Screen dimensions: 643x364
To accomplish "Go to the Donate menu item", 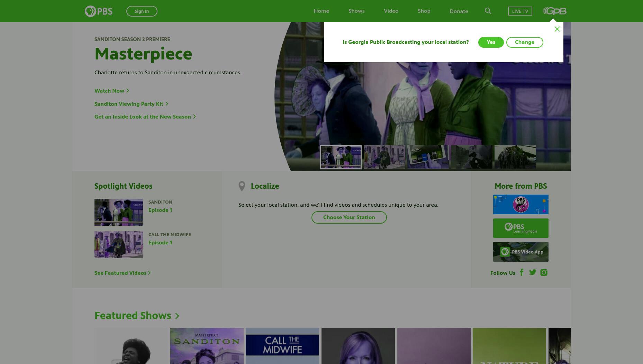I will pyautogui.click(x=459, y=11).
